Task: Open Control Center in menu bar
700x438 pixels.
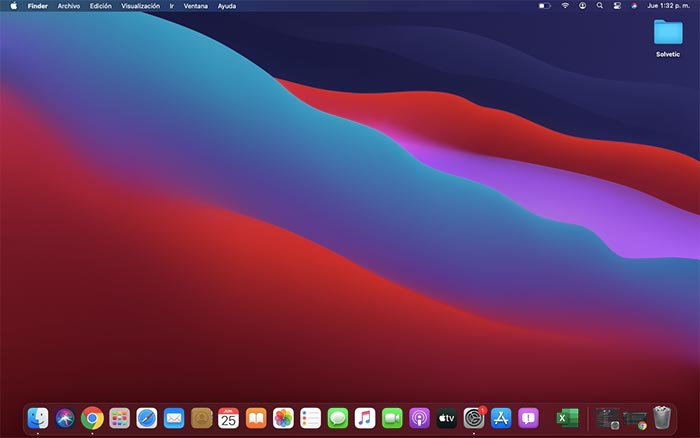Action: 616,6
